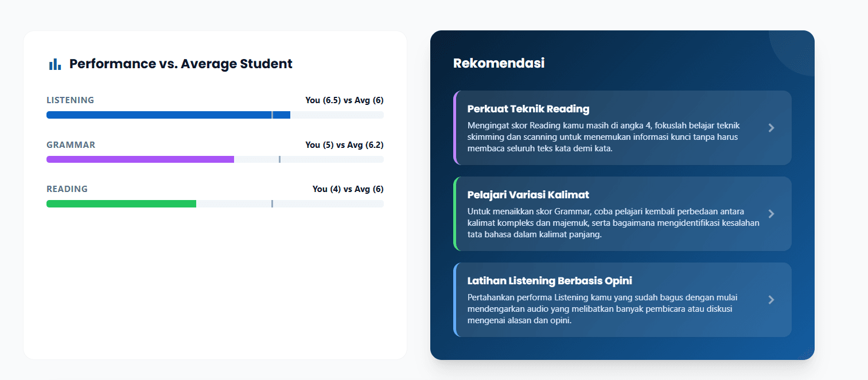
Task: Open the Perkuat Teknik Reading recommendation card
Action: pyautogui.click(x=622, y=128)
